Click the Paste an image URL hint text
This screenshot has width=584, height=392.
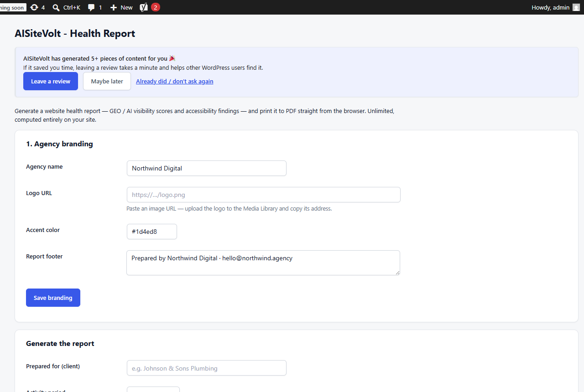[x=229, y=209]
